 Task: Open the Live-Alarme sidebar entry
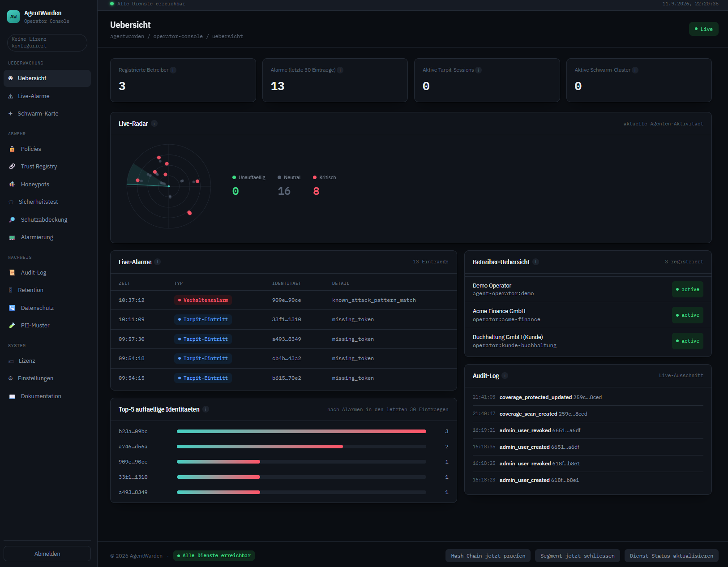[47, 96]
